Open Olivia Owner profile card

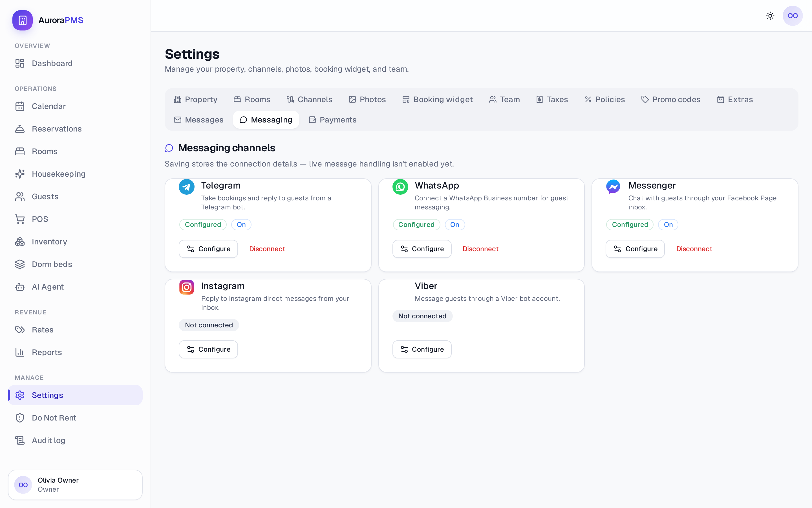(x=75, y=485)
